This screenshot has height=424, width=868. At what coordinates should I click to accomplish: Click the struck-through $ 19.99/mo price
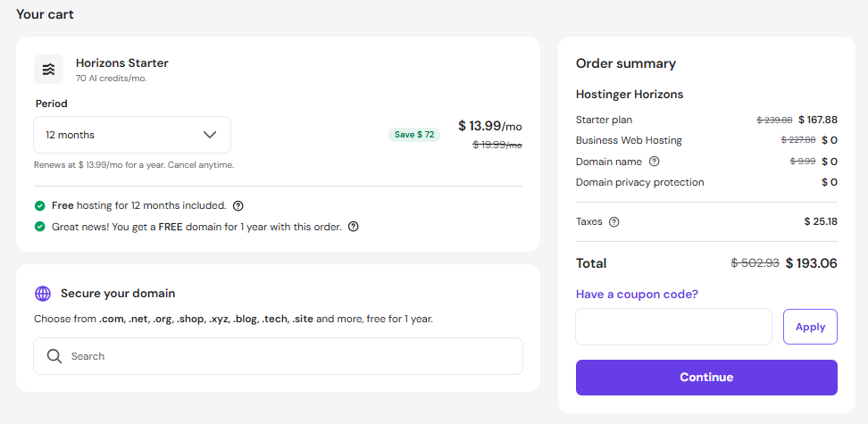(497, 145)
